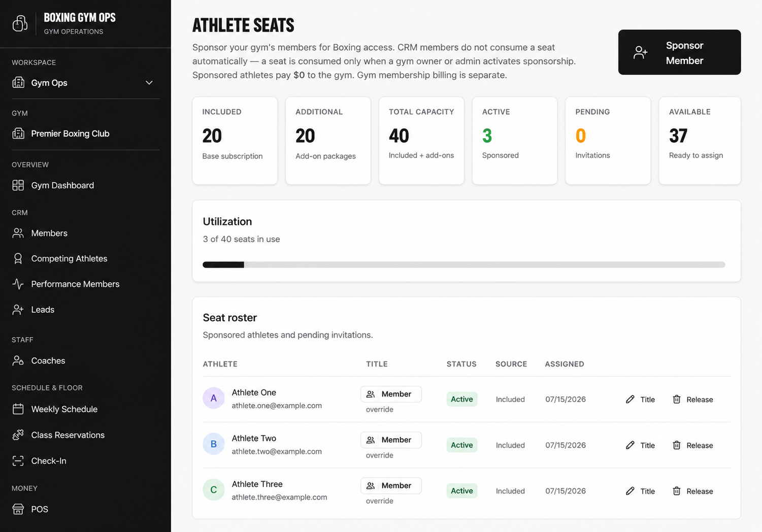Click athlete.three@example.com email
The width and height of the screenshot is (762, 532).
(x=279, y=497)
